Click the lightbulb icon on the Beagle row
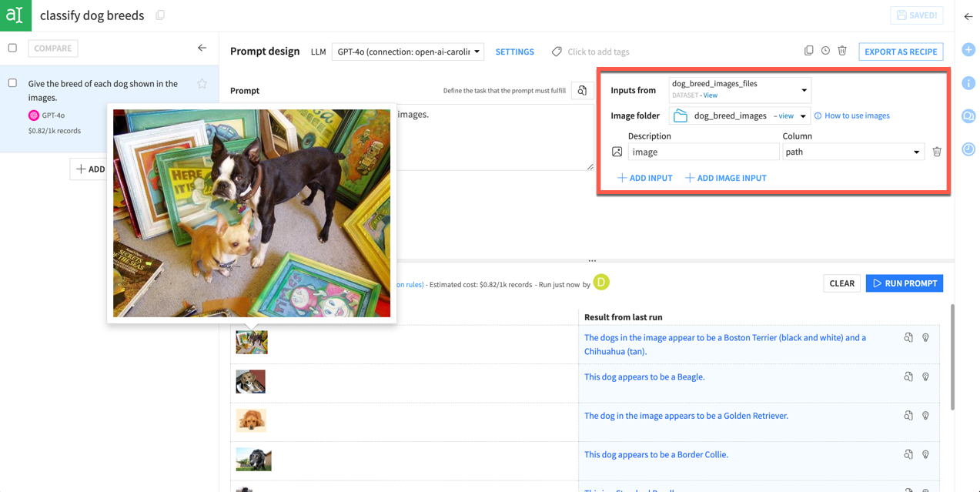 coord(925,377)
